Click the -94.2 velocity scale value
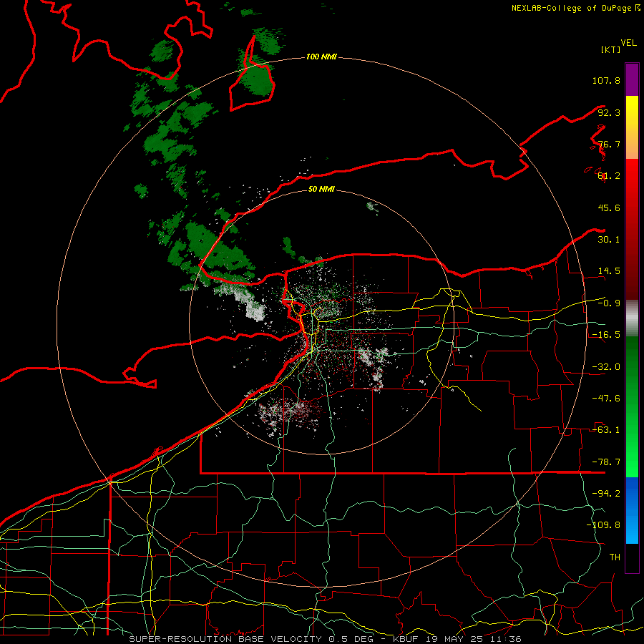The height and width of the screenshot is (644, 644). click(606, 494)
